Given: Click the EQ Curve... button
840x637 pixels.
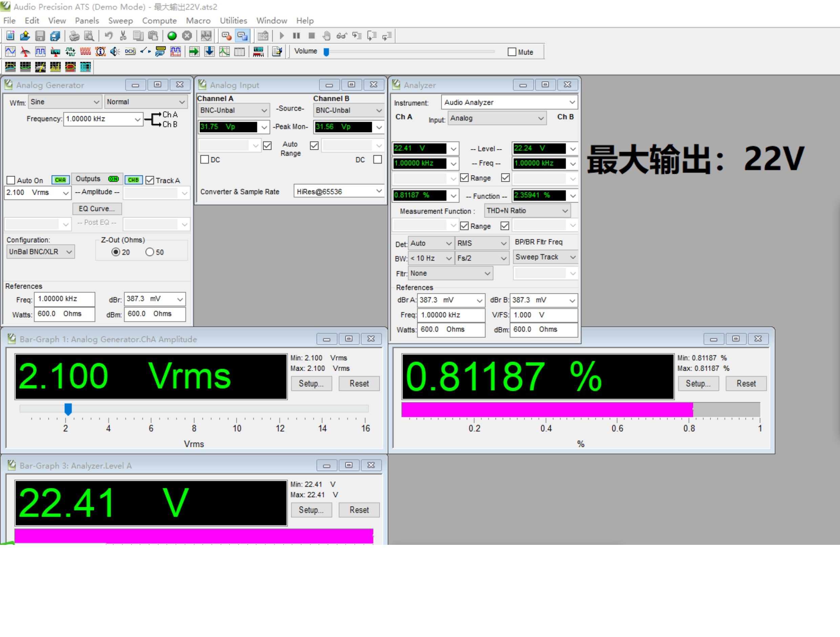Looking at the screenshot, I should [x=97, y=208].
